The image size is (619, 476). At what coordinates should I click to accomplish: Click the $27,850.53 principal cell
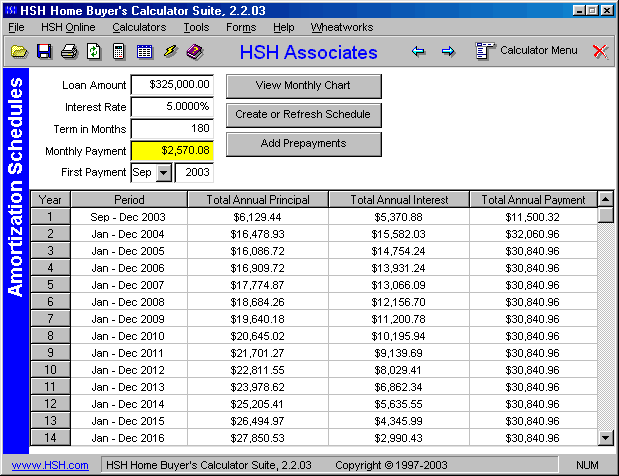pyautogui.click(x=258, y=438)
